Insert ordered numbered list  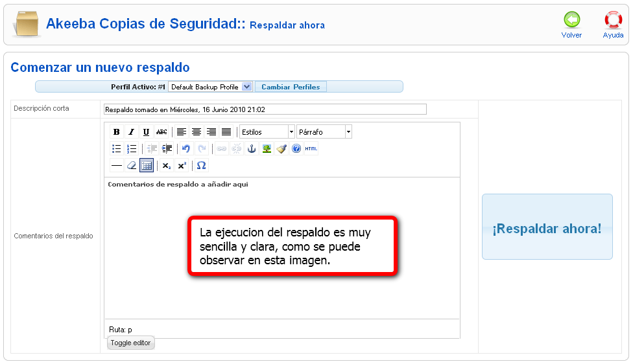pos(131,149)
